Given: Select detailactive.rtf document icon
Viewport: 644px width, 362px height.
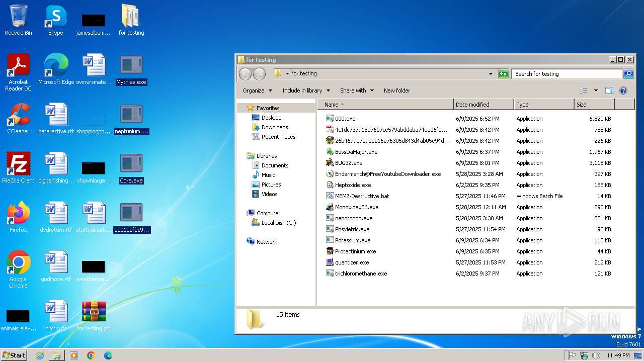Looking at the screenshot, I should (56, 119).
